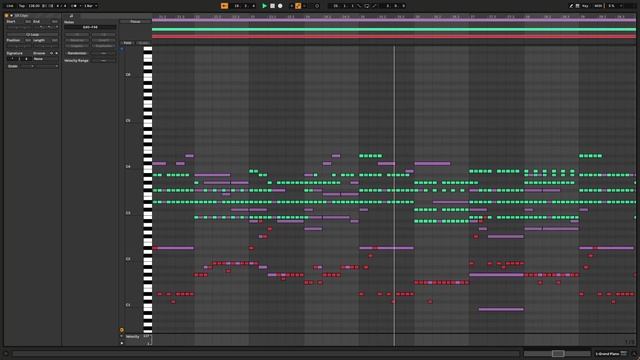
Task: Select the purple clip bar in the overview
Action: (394, 20)
